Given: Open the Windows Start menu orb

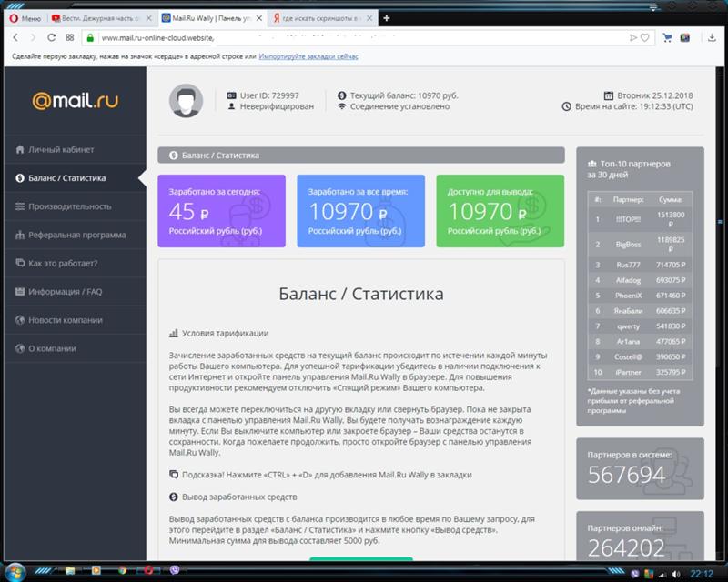Looking at the screenshot, I should click(15, 572).
